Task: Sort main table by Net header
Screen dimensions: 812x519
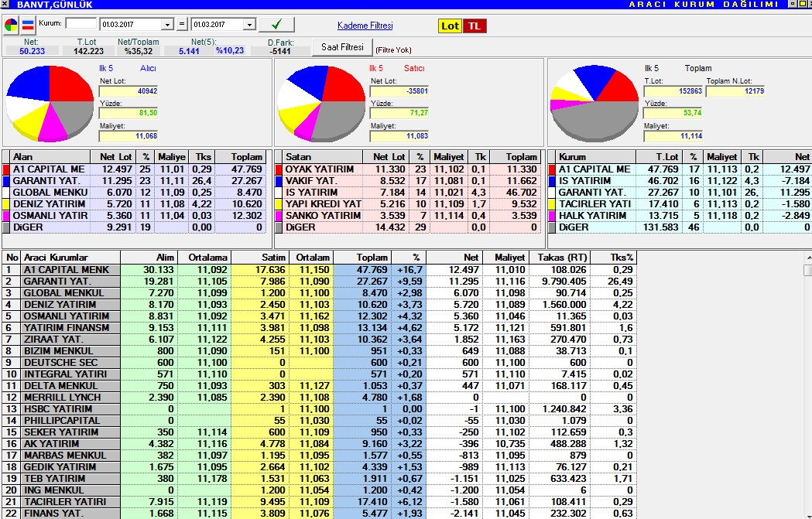Action: pyautogui.click(x=454, y=257)
